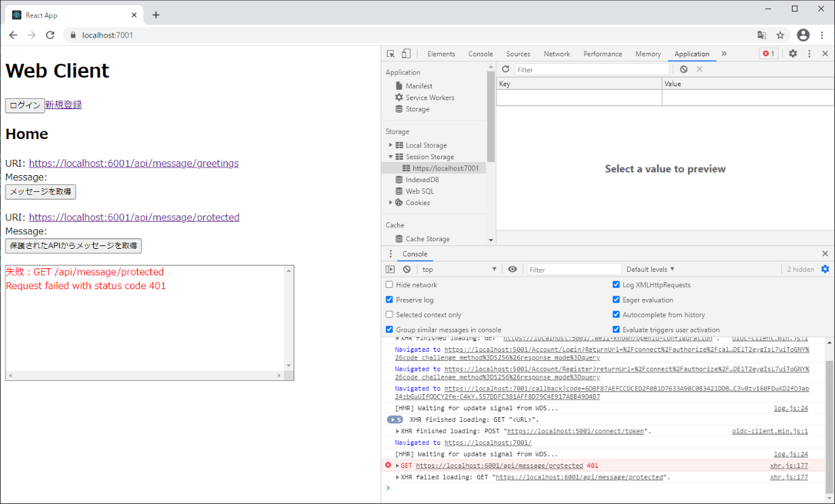Viewport: 835px width, 504px height.
Task: Uncheck Evaluate triggers user activation
Action: (x=617, y=330)
